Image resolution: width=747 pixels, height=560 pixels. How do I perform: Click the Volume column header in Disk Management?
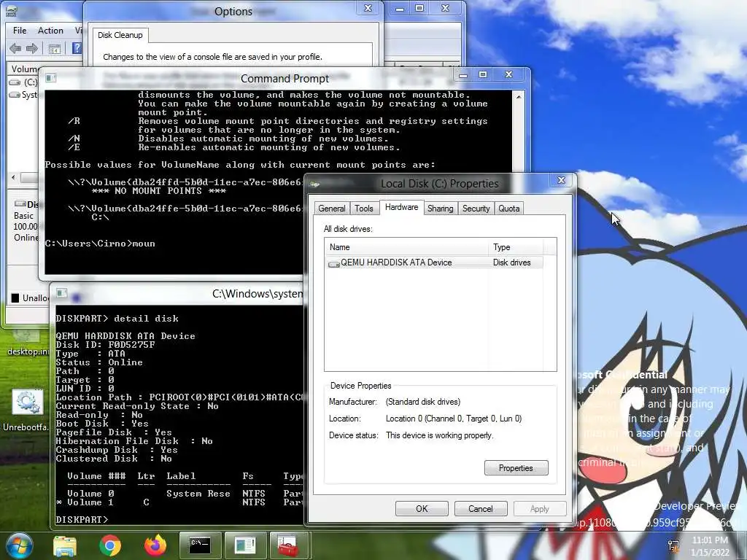pyautogui.click(x=24, y=69)
